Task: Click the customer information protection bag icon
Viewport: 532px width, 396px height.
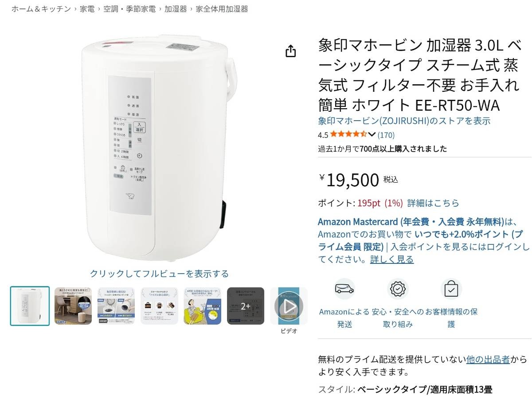Action: 451,290
